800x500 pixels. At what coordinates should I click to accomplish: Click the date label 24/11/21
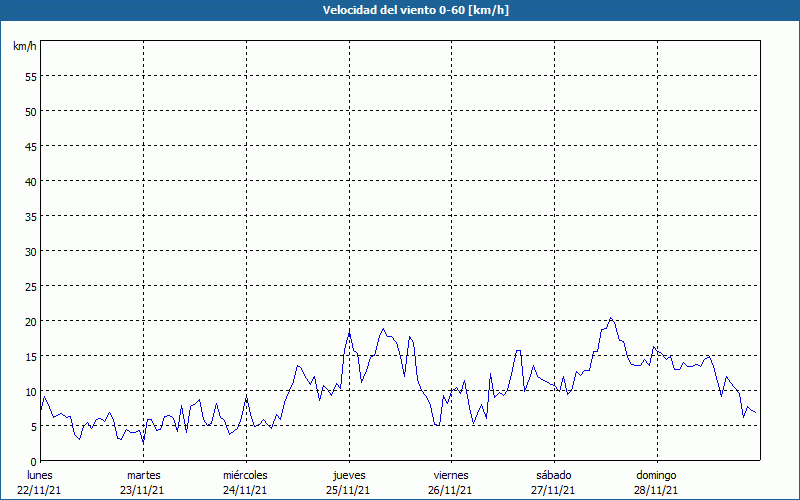245,490
